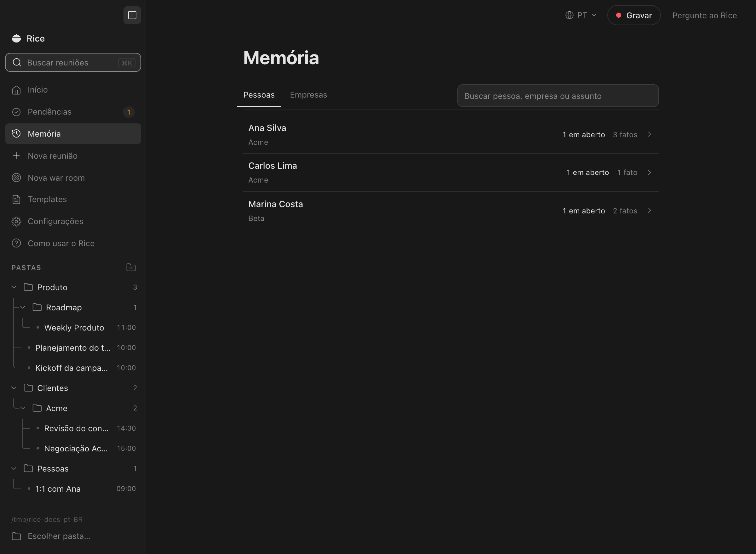This screenshot has width=756, height=554.
Task: Open the PT language dropdown
Action: point(581,15)
